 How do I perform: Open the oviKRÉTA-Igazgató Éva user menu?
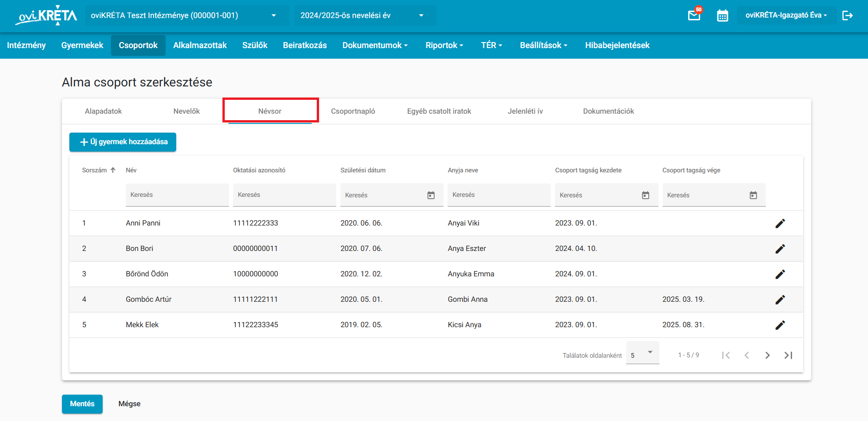[x=786, y=15]
